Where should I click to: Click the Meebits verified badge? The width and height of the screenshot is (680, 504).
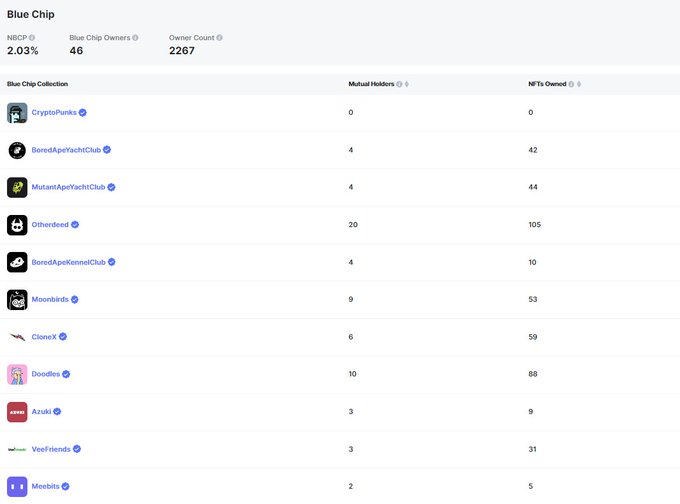point(65,486)
